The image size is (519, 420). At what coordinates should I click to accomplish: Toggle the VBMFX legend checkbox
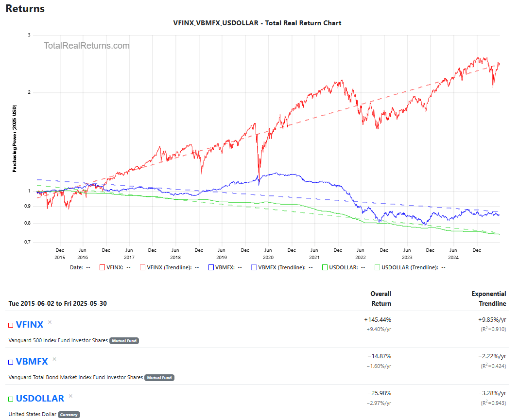tap(211, 267)
